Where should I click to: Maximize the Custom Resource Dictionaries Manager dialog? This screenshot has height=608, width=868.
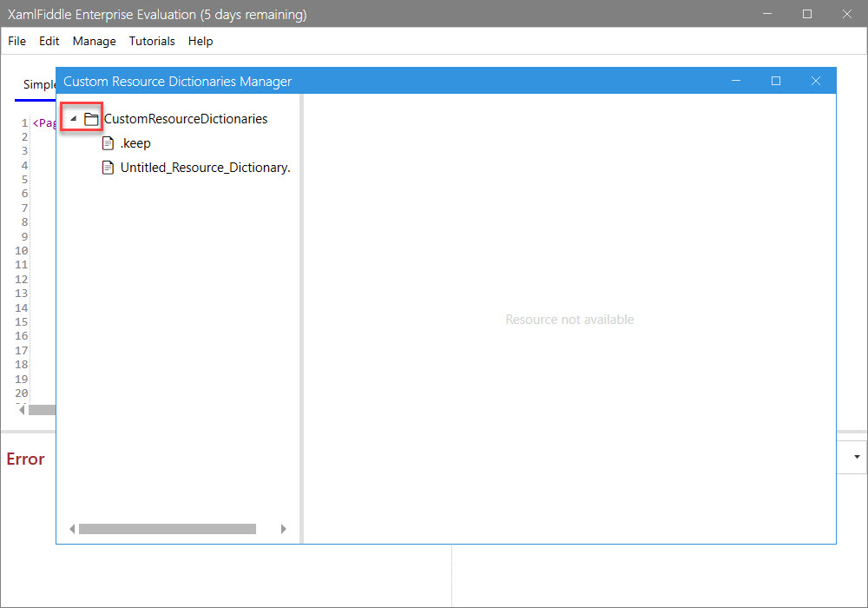point(776,81)
